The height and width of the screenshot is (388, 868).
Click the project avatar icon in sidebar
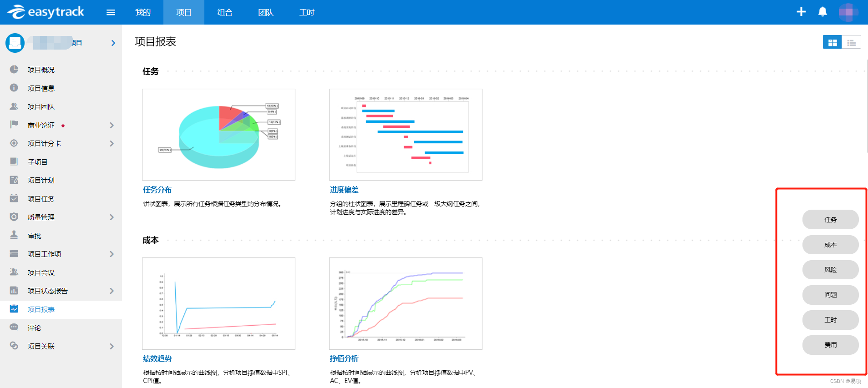pos(15,43)
